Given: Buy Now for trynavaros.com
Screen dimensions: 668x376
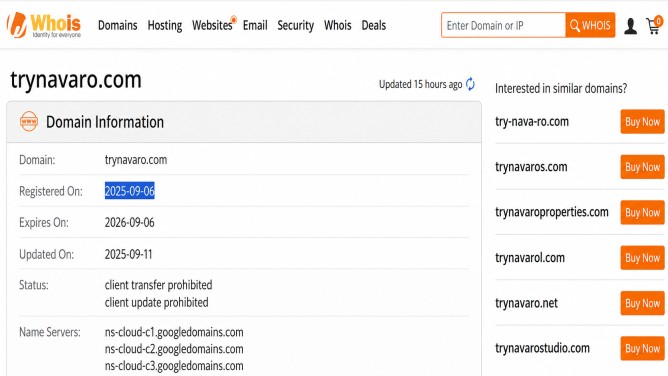Looking at the screenshot, I should click(x=642, y=167).
